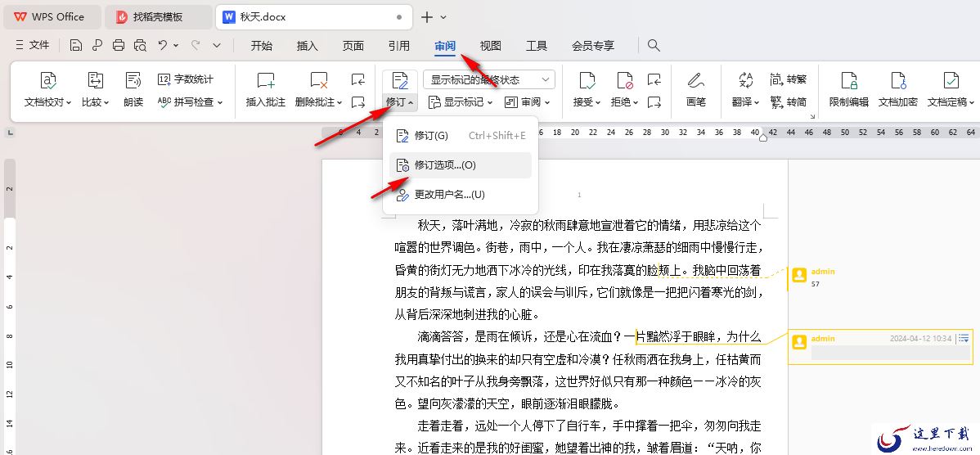
Task: Click 拒绝 reject revision icon
Action: tap(624, 80)
